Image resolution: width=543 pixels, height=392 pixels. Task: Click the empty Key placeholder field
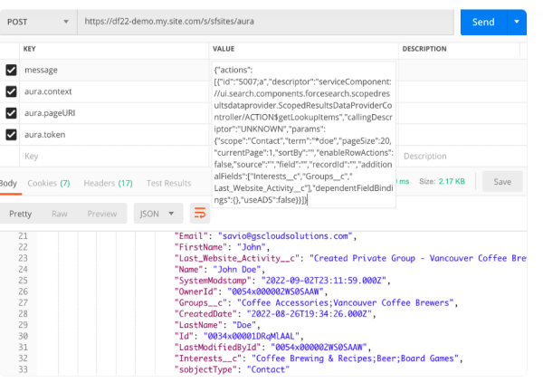click(109, 156)
